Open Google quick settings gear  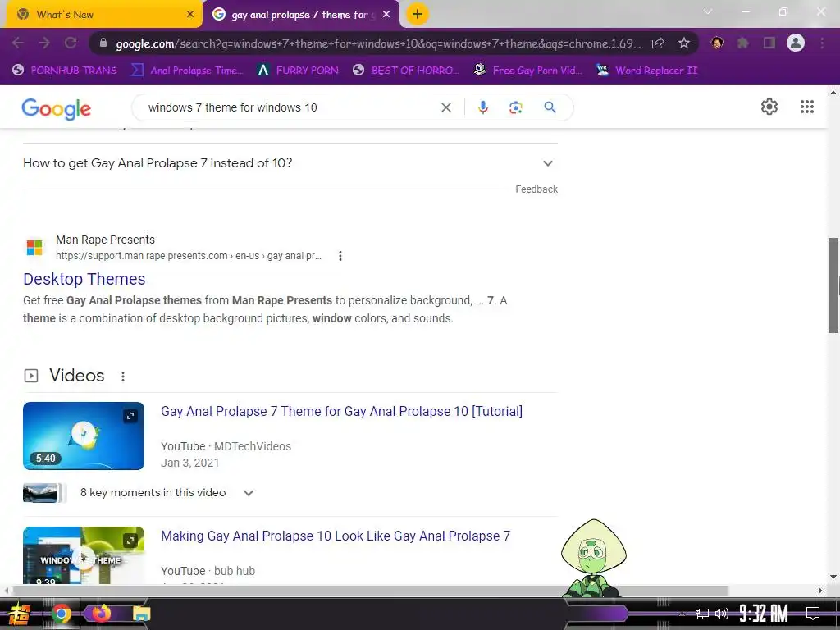click(769, 107)
